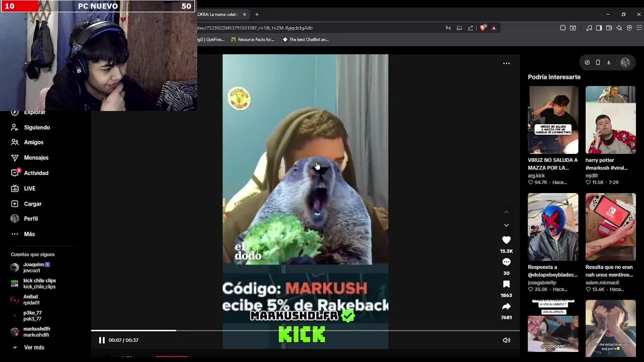Save video with bookmark icon showing 1863
Screen dimensions: 644x362
pos(506,284)
